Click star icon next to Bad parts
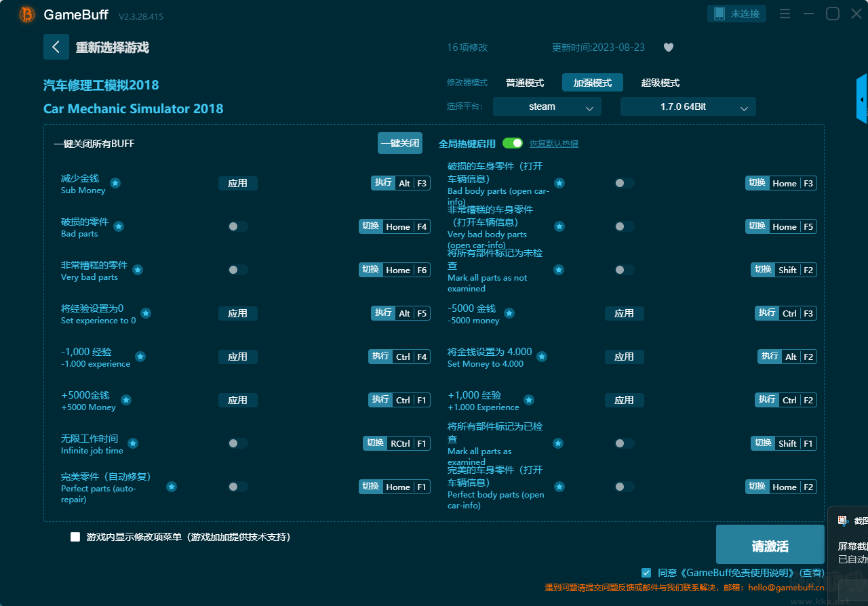Viewport: 868px width, 606px height. click(x=119, y=226)
